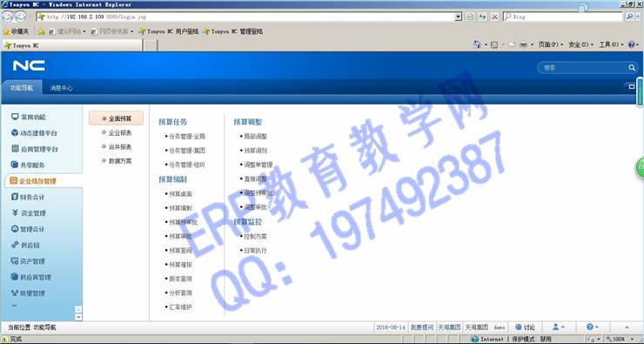Click the user profile icon in bottom bar

click(x=556, y=327)
